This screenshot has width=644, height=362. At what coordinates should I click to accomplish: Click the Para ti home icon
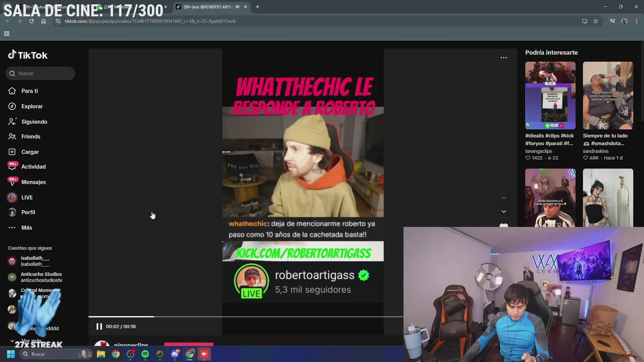12,91
